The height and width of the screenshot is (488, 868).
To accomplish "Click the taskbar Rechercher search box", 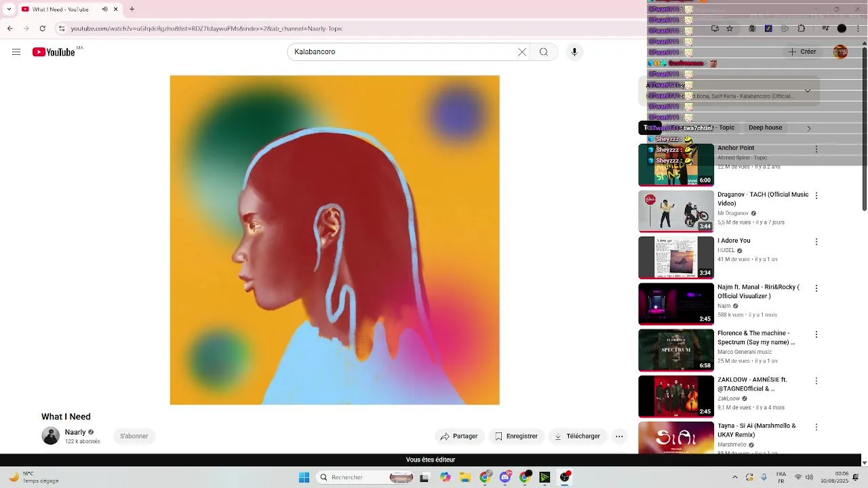I will 366,477.
